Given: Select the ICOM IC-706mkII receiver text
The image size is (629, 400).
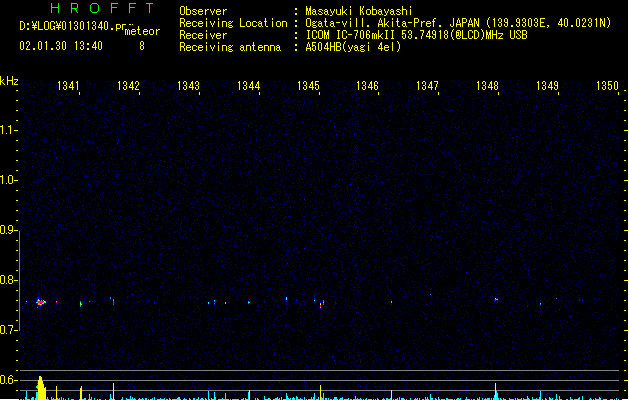Looking at the screenshot, I should click(x=416, y=35).
